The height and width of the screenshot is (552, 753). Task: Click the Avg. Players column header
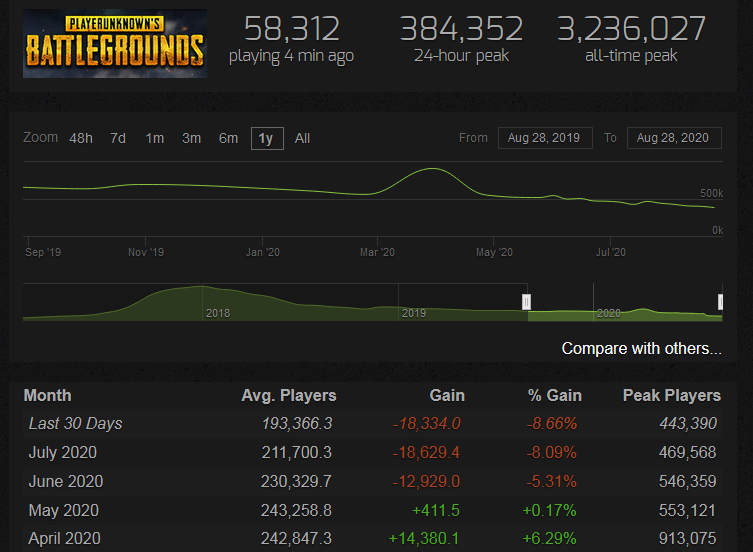tap(289, 395)
